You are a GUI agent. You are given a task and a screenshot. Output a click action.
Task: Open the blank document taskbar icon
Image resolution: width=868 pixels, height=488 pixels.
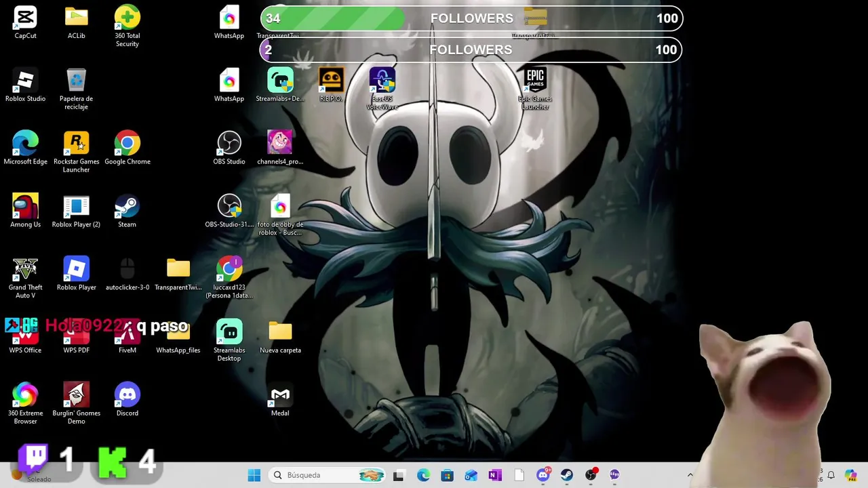pyautogui.click(x=519, y=475)
